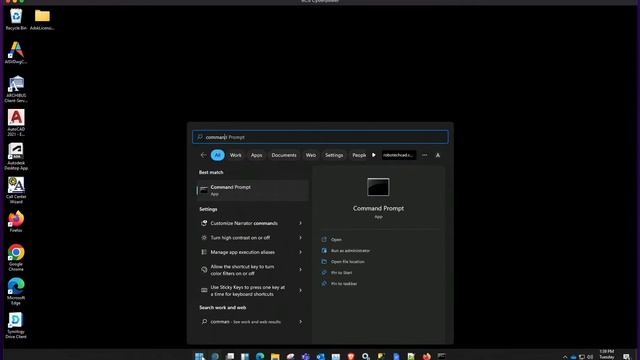
Task: Open the Call Center Wizard shortcut
Action: point(16,190)
